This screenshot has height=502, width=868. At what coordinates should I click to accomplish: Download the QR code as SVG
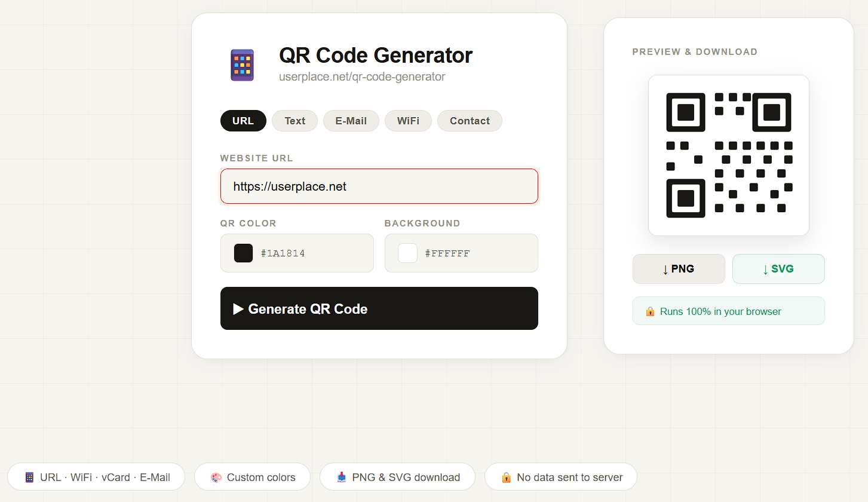778,269
